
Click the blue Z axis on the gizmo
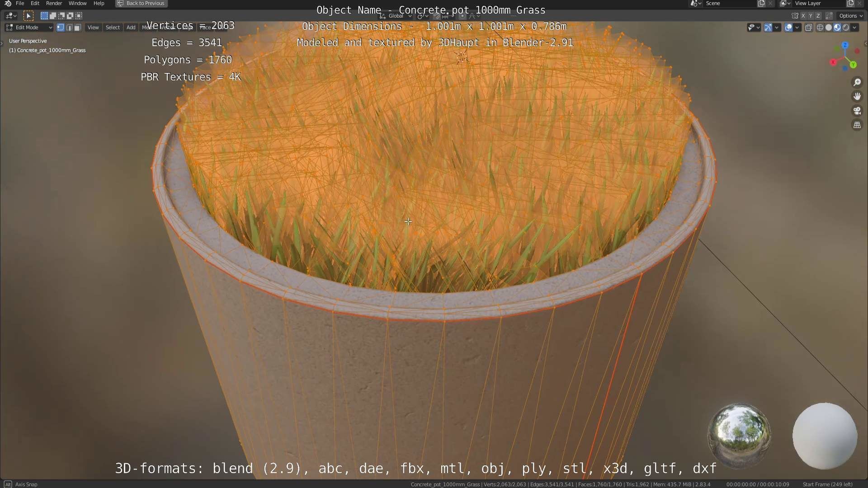click(845, 45)
